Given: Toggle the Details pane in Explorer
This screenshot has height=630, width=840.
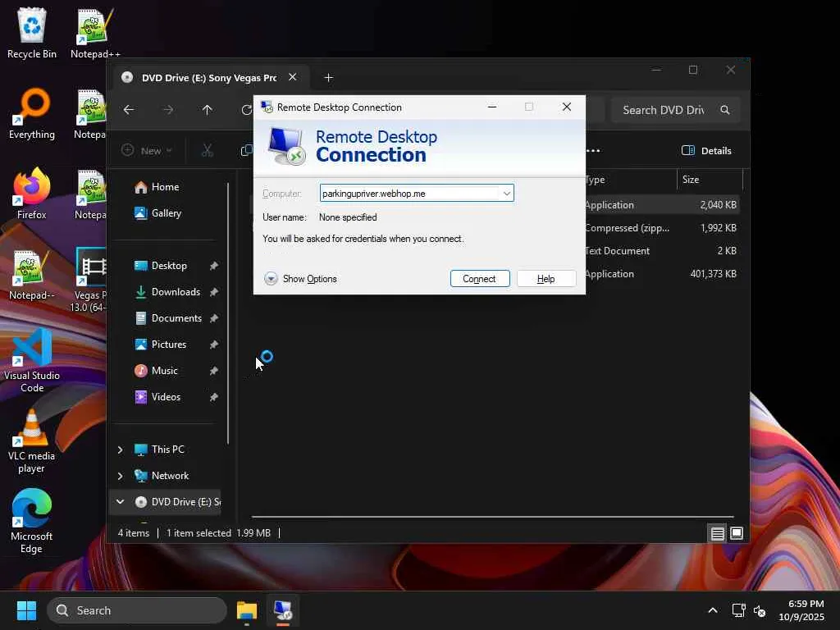Looking at the screenshot, I should pyautogui.click(x=706, y=151).
